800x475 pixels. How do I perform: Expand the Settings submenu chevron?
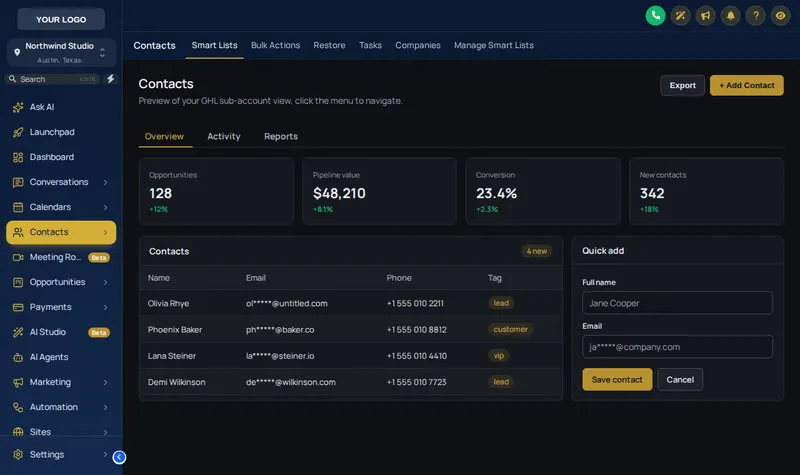[x=106, y=454]
